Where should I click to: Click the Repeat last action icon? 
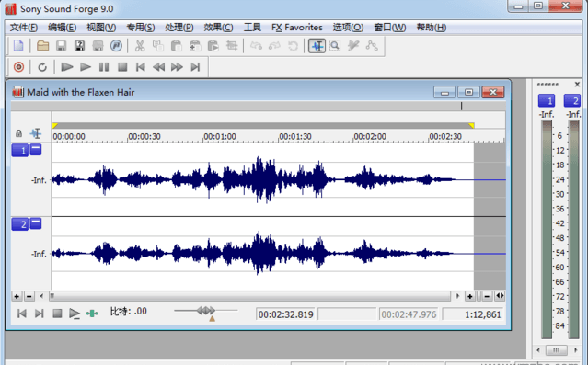pos(293,46)
